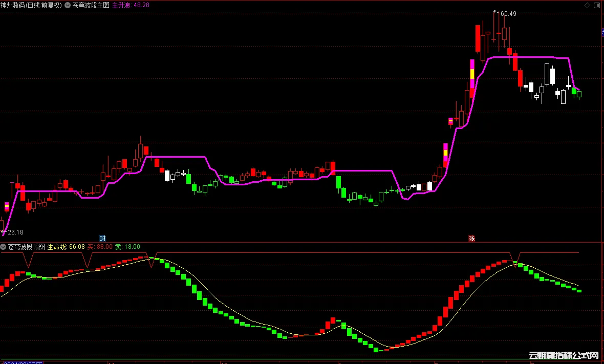The width and height of the screenshot is (604, 364).
Task: Click the green 卖 18.00 label
Action: 127,247
